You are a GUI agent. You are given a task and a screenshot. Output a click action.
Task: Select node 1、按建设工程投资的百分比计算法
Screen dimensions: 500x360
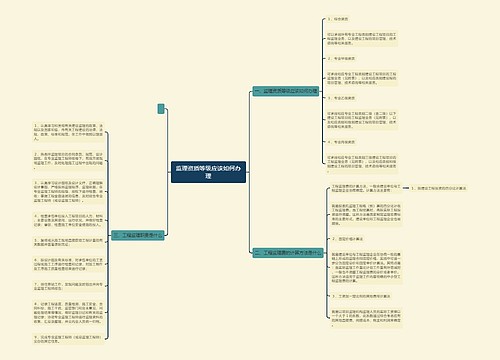click(x=439, y=188)
